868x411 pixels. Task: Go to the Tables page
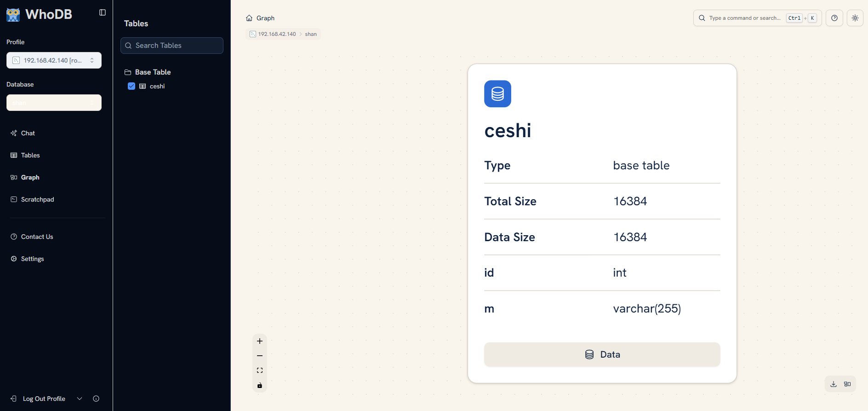30,155
